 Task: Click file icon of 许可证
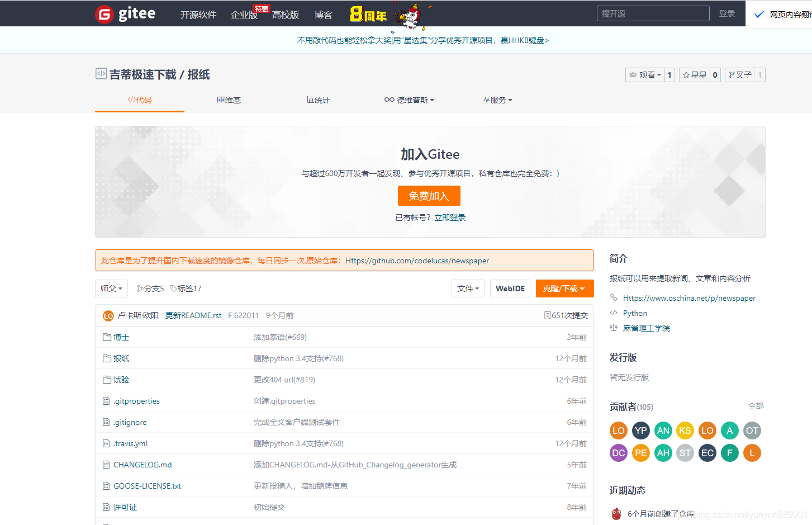point(106,507)
